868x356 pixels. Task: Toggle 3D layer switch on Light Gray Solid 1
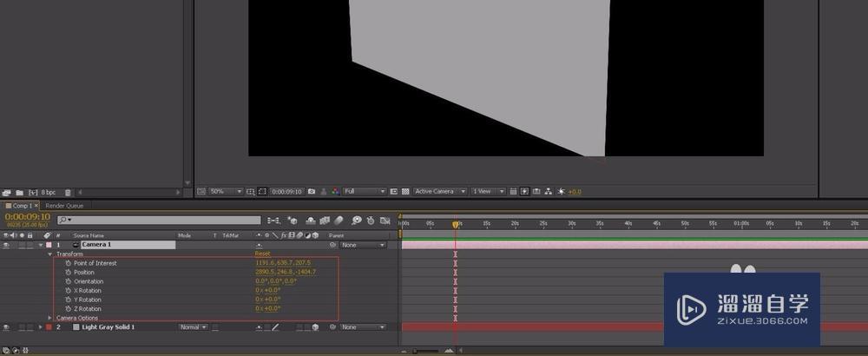pos(315,327)
